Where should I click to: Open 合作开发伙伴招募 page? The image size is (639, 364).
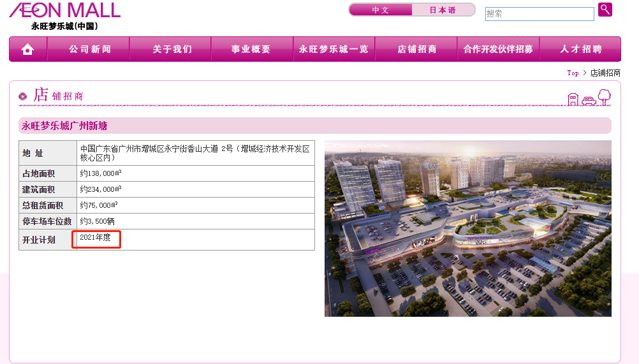point(498,50)
